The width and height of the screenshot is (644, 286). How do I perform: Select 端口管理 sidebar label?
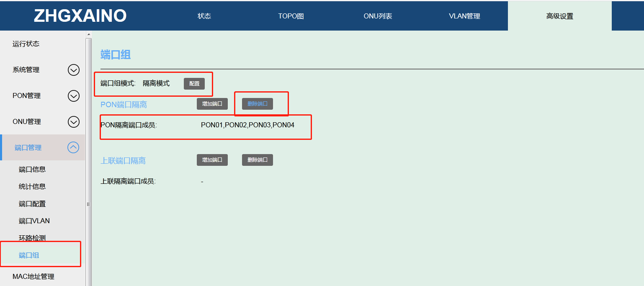tap(28, 147)
